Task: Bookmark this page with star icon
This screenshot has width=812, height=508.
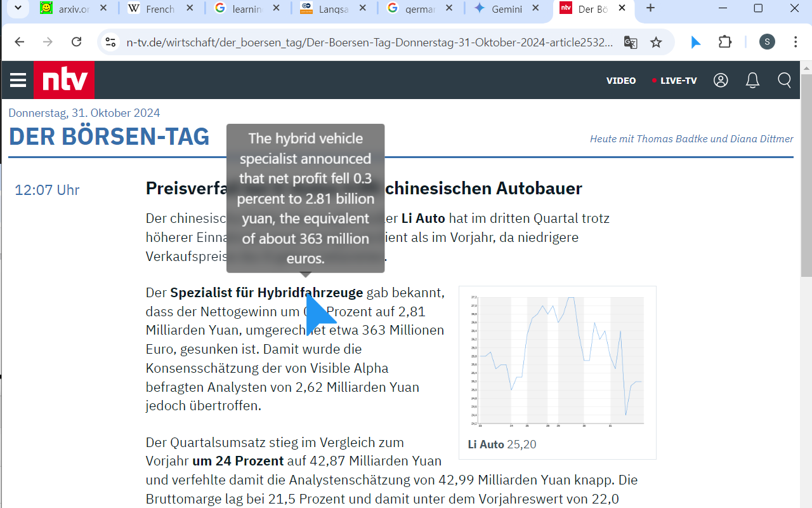Action: [656, 42]
